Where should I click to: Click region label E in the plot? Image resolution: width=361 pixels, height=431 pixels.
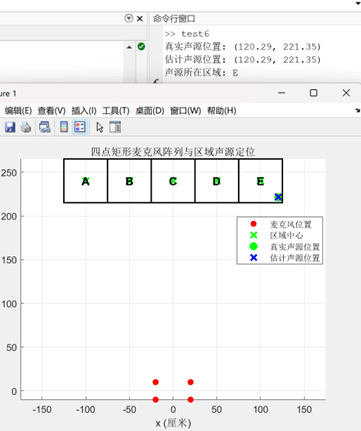[x=260, y=181]
